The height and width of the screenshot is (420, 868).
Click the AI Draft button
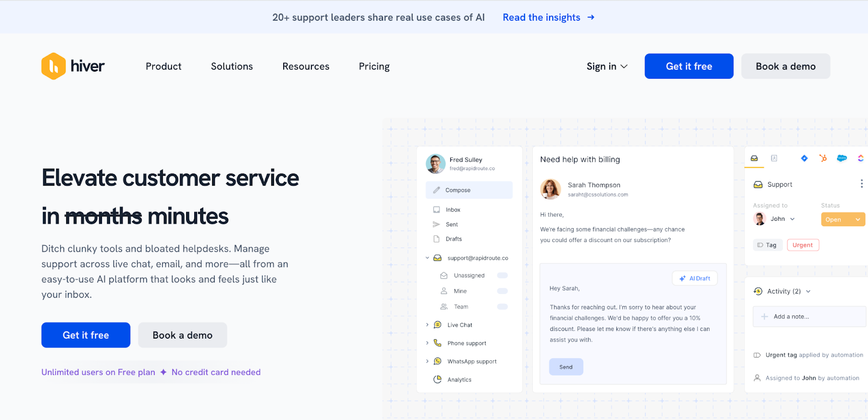694,278
